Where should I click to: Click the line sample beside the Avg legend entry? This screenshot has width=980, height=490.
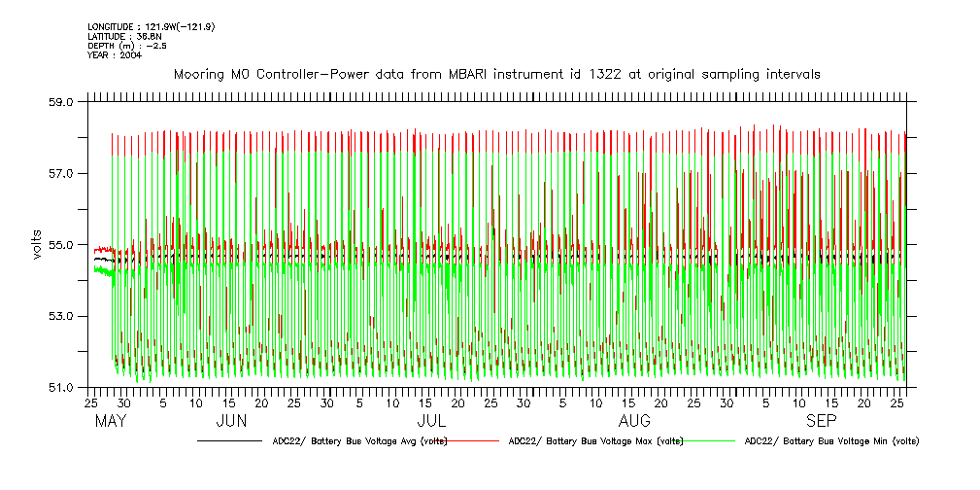click(x=229, y=441)
